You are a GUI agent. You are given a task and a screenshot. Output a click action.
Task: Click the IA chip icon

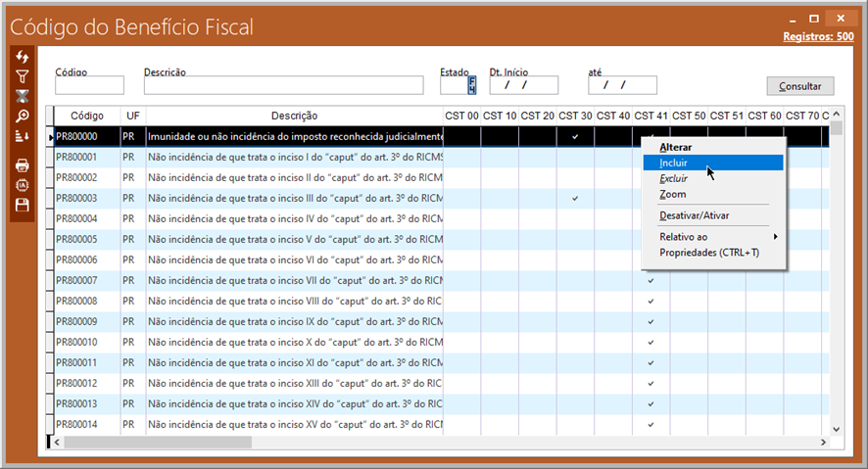coord(23,184)
